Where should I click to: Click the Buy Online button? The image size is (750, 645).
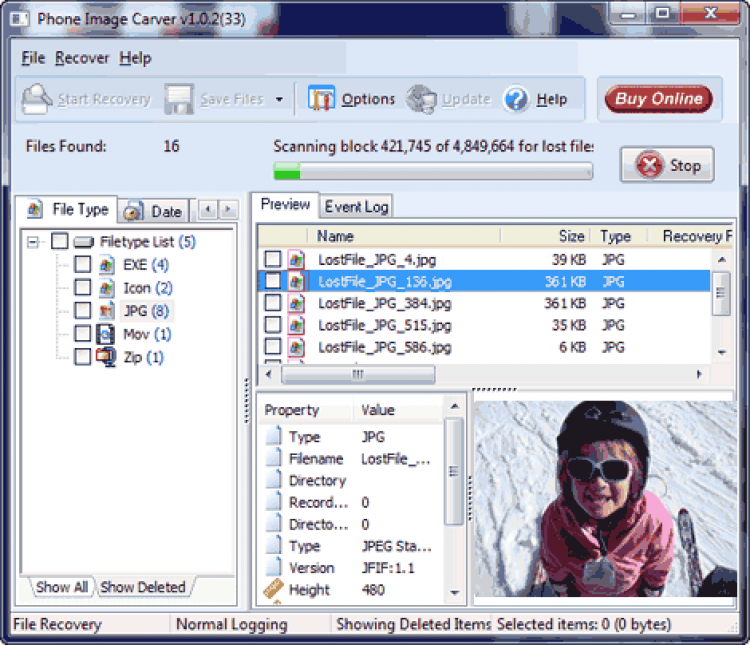click(659, 99)
